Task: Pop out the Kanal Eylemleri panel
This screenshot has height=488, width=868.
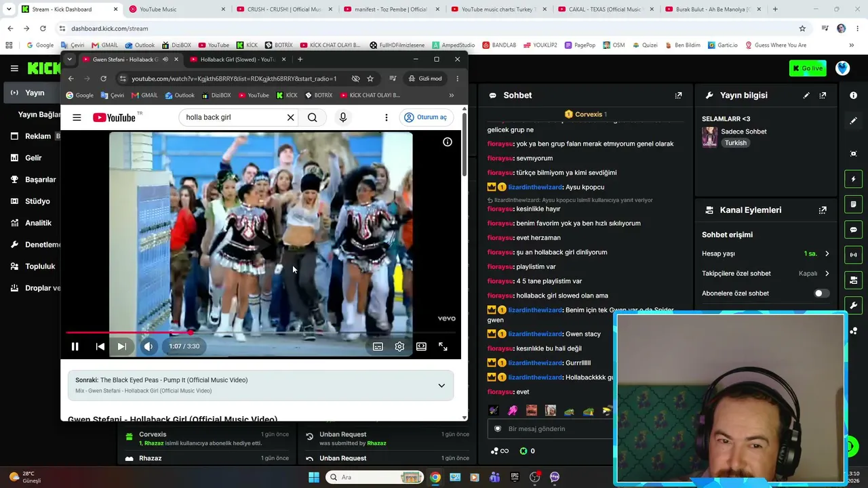Action: 823,210
